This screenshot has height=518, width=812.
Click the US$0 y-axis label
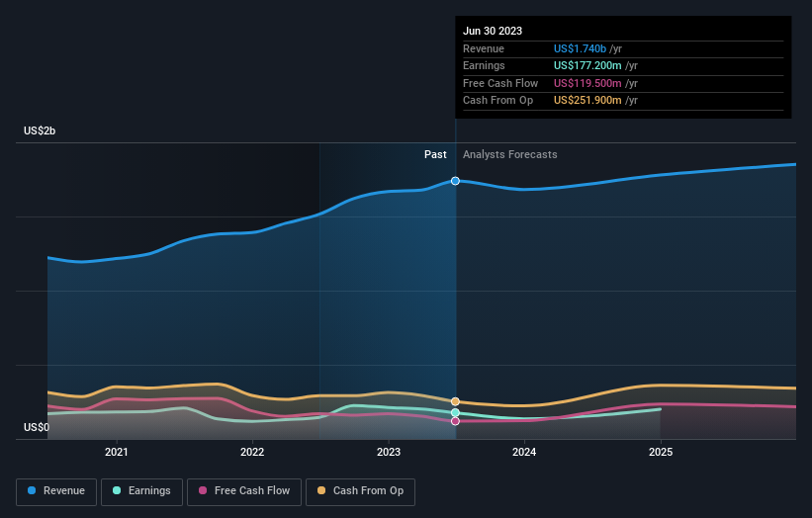coord(37,427)
